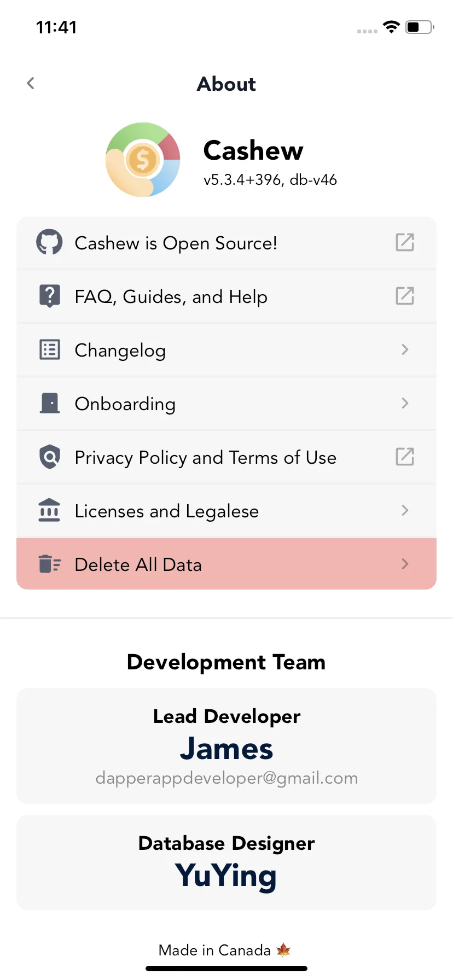Go back using the top-left arrow
Screen dimensions: 453x980
coord(31,83)
